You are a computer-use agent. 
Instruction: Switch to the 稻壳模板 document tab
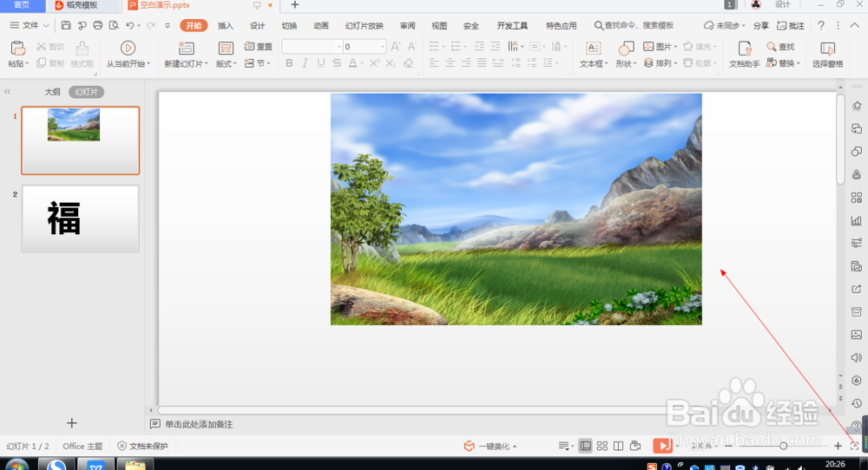83,5
